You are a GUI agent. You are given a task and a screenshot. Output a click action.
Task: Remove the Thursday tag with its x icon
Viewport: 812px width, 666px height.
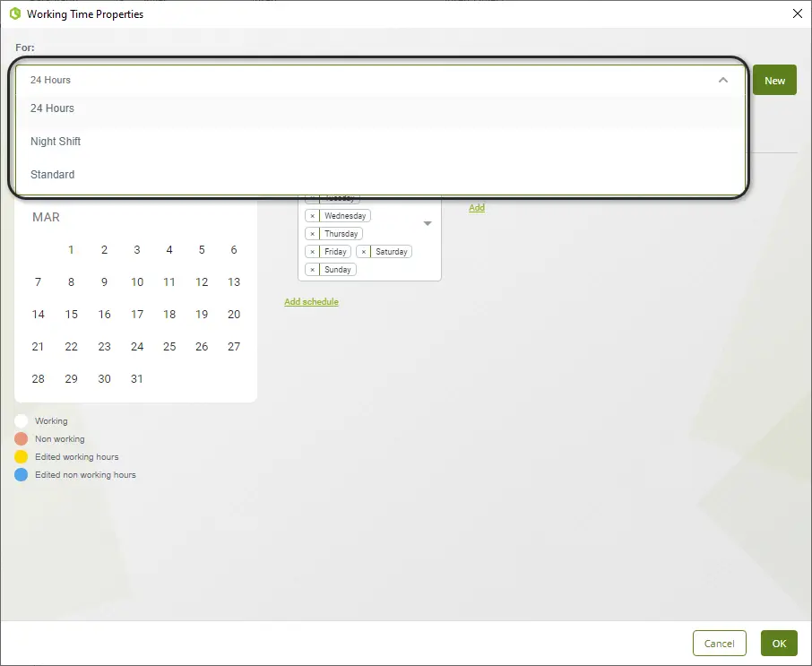[x=312, y=234]
